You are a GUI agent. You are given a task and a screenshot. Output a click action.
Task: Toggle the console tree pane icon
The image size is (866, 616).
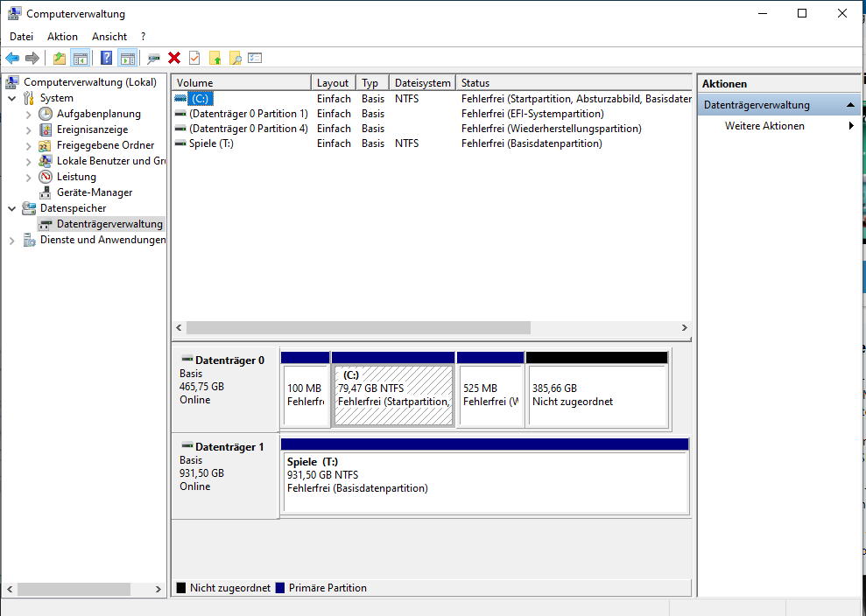coord(81,58)
